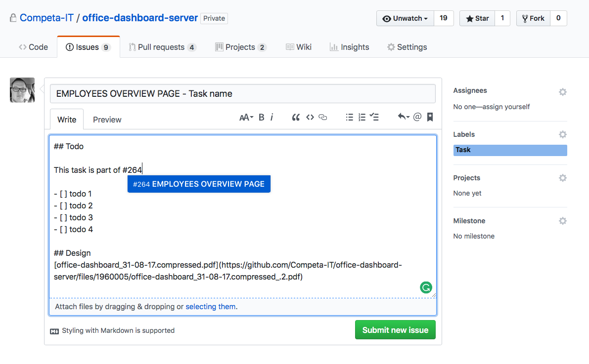Click the bold formatting icon
The width and height of the screenshot is (589, 364).
tap(262, 117)
